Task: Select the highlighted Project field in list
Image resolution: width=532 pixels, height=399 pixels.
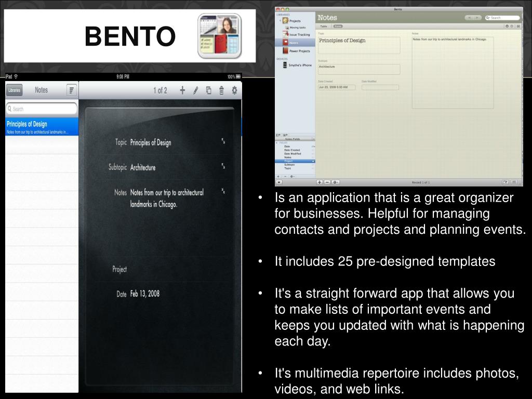Action: pos(295,161)
